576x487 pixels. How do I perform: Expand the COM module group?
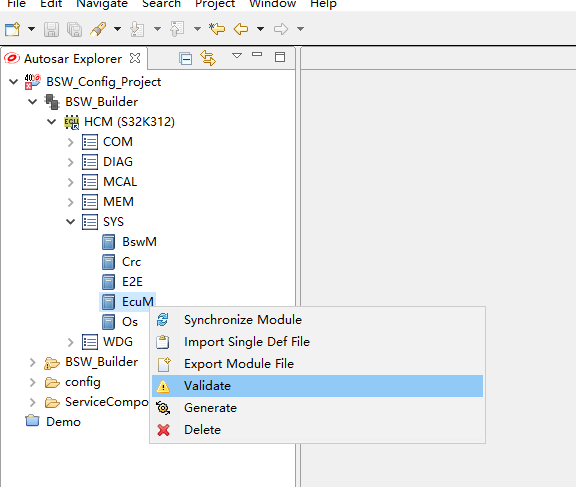[71, 142]
